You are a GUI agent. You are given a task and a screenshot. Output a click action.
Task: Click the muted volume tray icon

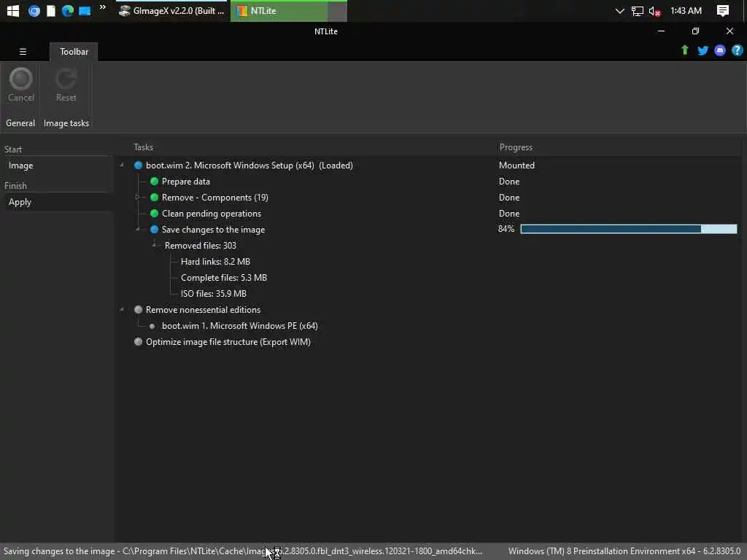click(654, 11)
